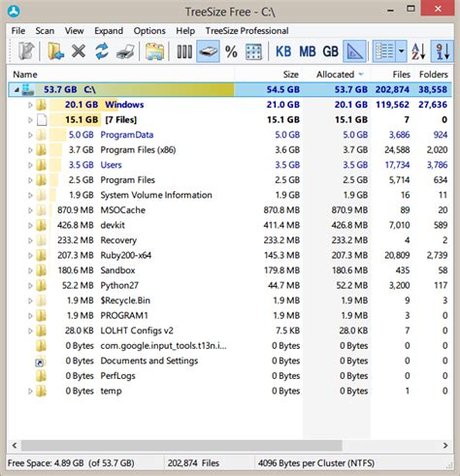Expand the temp folder
The image size is (460, 476).
coord(30,391)
